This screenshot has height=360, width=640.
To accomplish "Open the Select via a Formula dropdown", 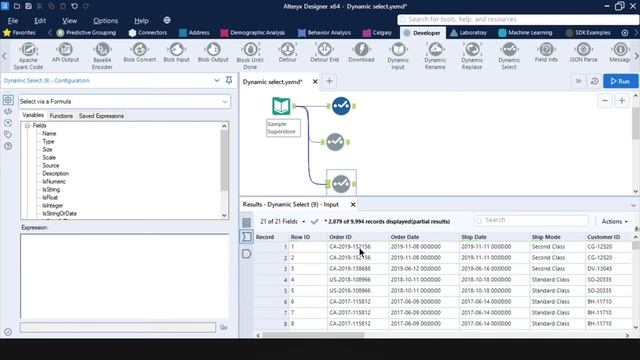I will [x=124, y=102].
